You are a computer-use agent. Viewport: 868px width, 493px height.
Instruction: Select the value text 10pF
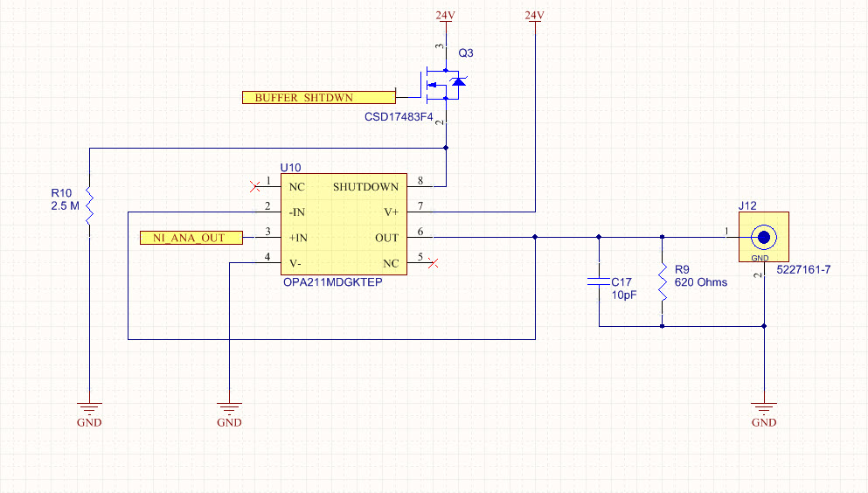tap(624, 295)
